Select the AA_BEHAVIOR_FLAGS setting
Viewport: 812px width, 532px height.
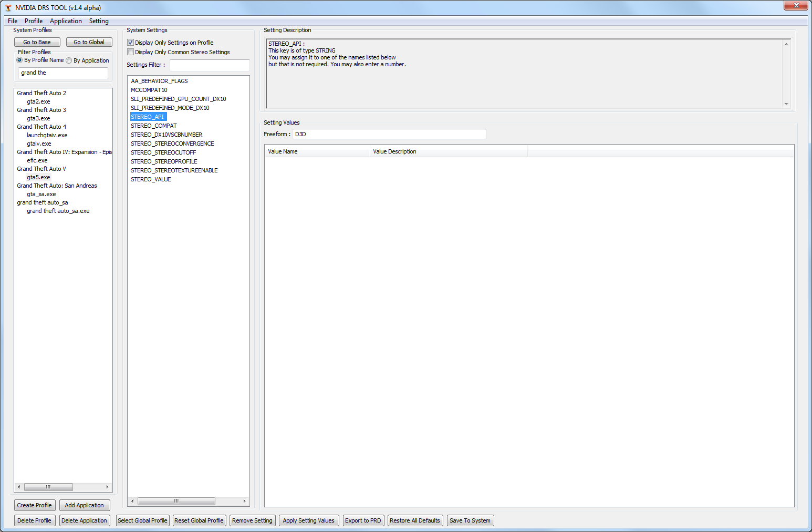159,81
